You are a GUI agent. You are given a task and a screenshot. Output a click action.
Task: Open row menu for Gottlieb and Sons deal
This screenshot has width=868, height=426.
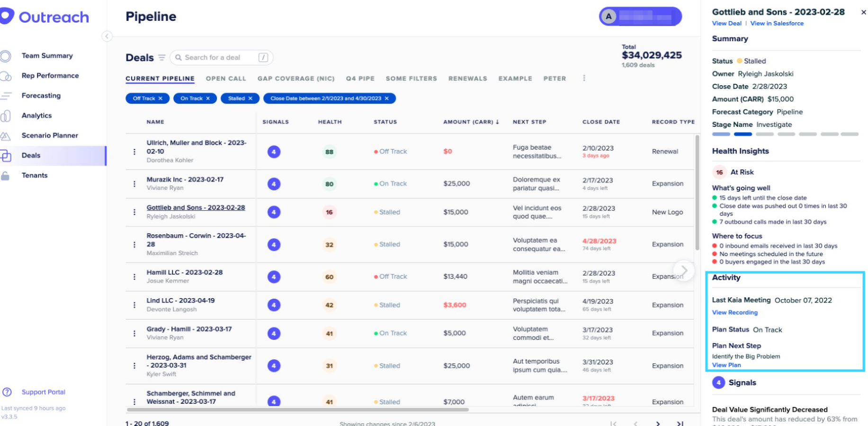click(134, 212)
